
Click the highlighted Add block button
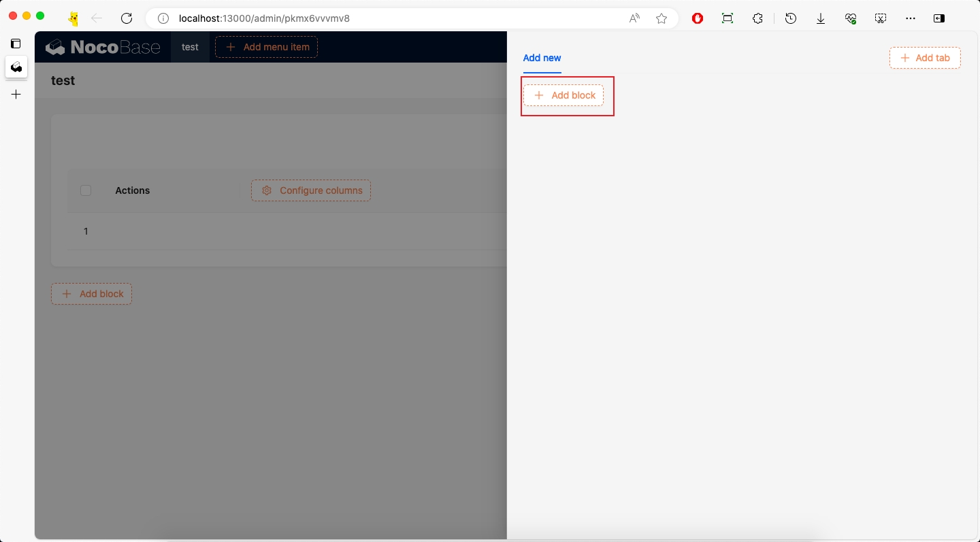pos(564,95)
